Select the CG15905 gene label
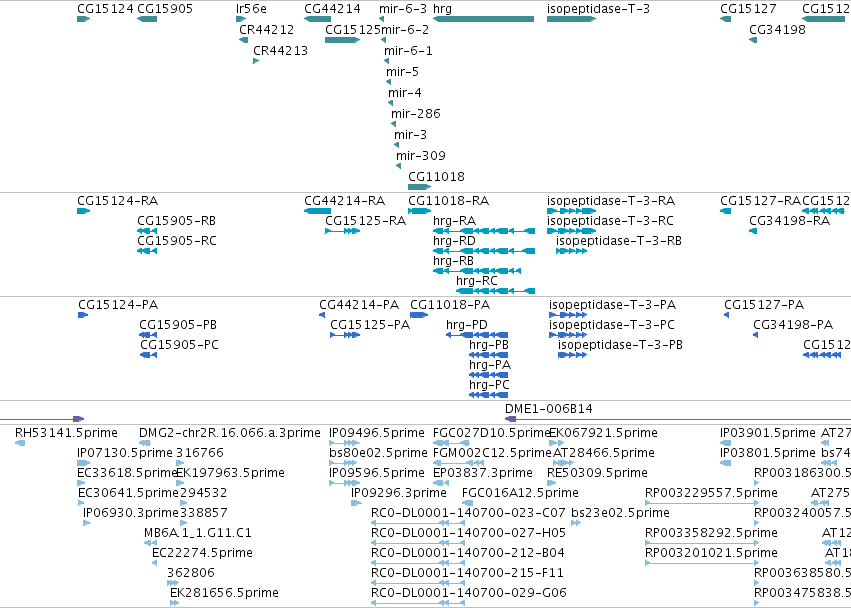 click(x=164, y=9)
